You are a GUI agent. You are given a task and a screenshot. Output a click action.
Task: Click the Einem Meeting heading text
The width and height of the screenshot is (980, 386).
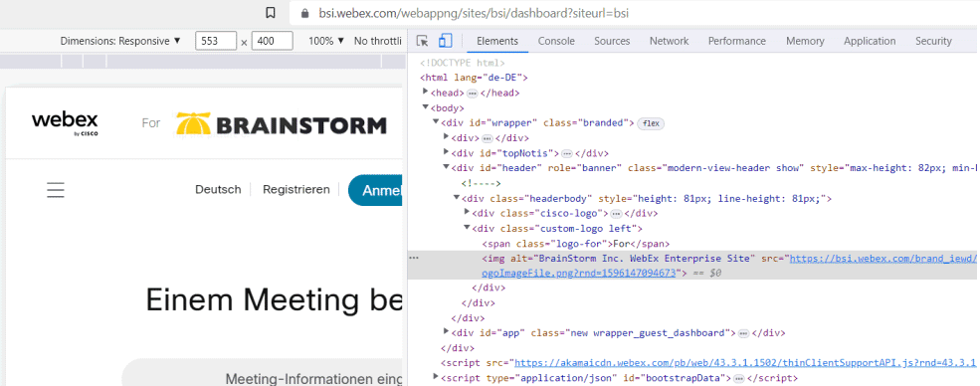[x=274, y=299]
